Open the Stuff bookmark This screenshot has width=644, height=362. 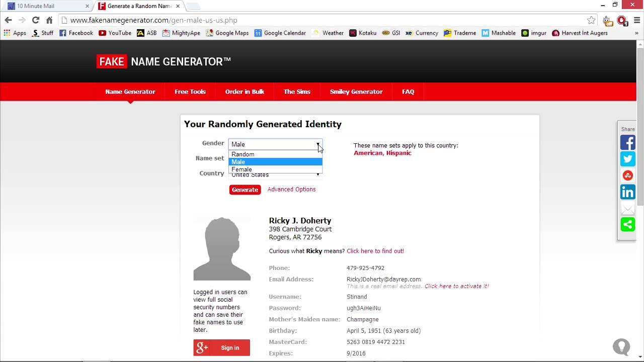pos(43,33)
